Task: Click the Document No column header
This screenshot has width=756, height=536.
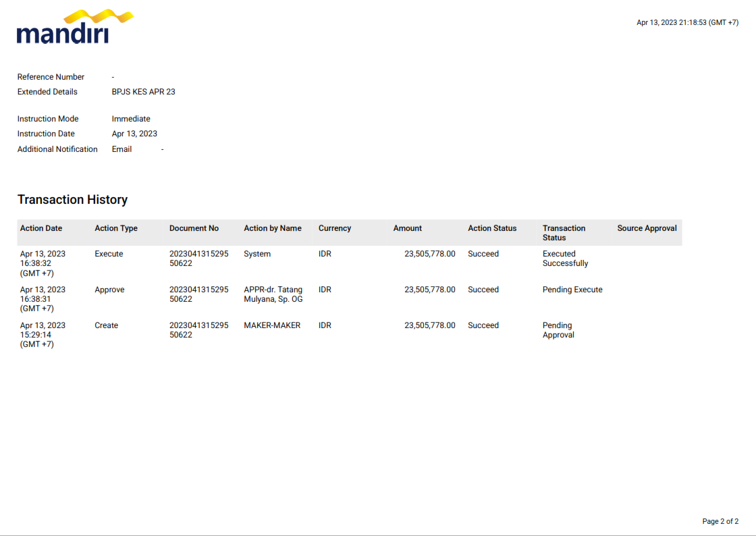Action: [194, 228]
